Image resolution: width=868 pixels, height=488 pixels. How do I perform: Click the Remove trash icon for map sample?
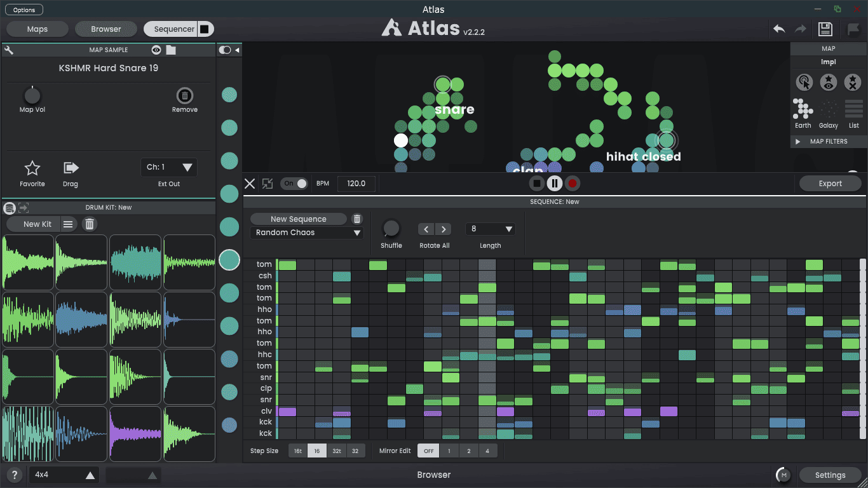click(x=185, y=96)
